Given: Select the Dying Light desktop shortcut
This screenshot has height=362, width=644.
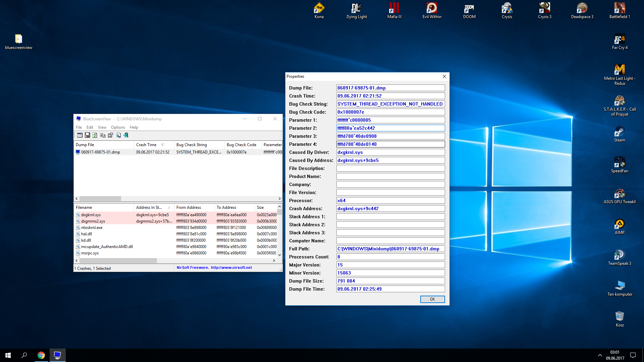Looking at the screenshot, I should click(x=357, y=11).
